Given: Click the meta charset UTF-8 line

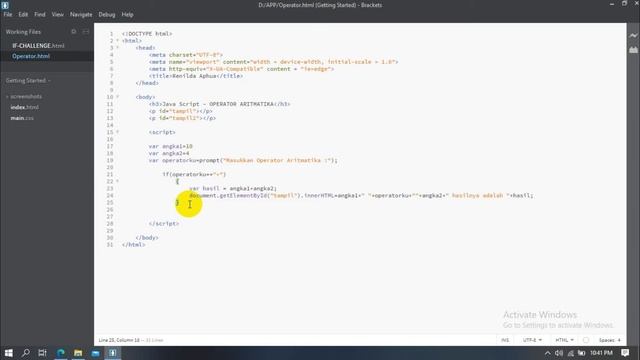Looking at the screenshot, I should (186, 55).
